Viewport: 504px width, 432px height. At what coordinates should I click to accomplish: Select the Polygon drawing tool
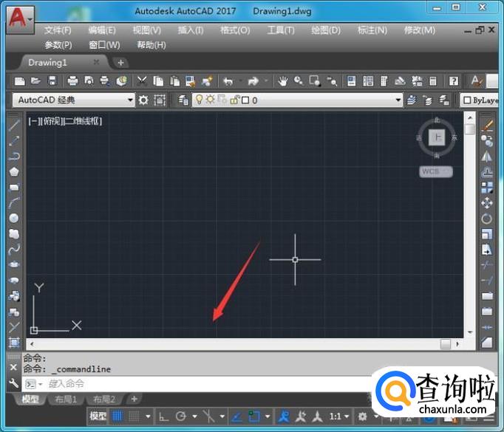click(14, 171)
